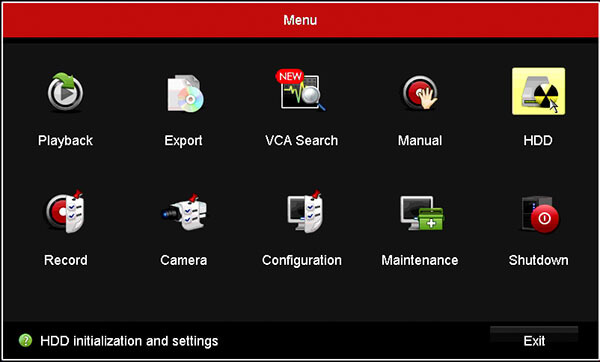Choose the Camera label
Image resolution: width=600 pixels, height=362 pixels.
point(184,260)
